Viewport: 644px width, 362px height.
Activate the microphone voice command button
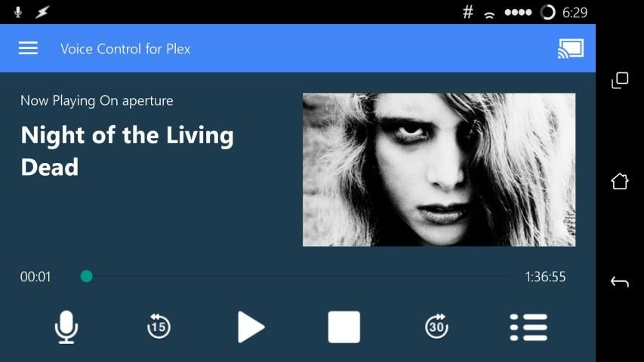[x=66, y=327]
